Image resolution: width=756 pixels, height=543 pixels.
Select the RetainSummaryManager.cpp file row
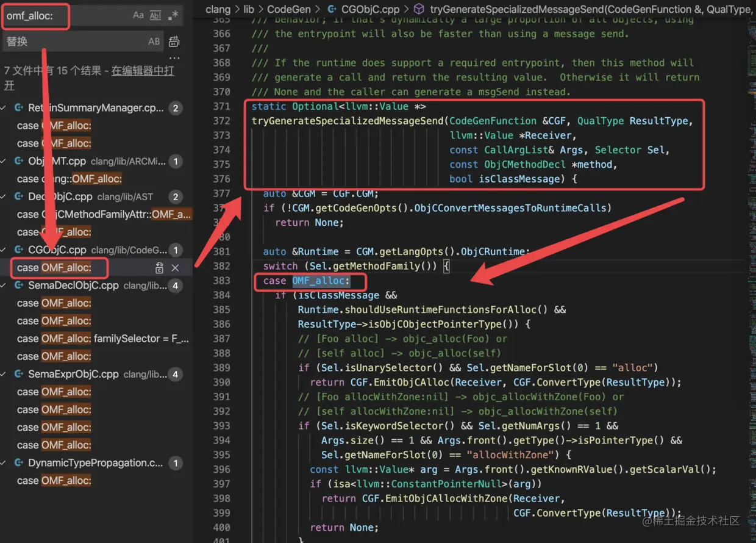pyautogui.click(x=96, y=108)
